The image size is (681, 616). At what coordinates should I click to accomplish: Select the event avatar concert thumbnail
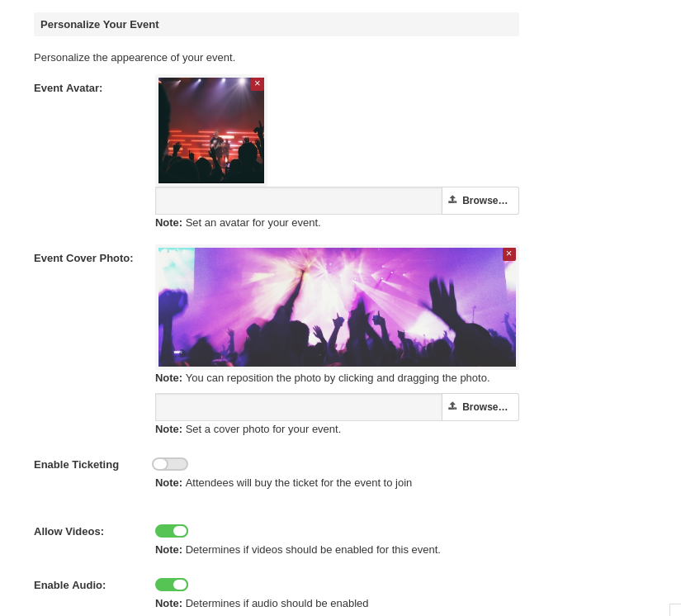pyautogui.click(x=210, y=132)
